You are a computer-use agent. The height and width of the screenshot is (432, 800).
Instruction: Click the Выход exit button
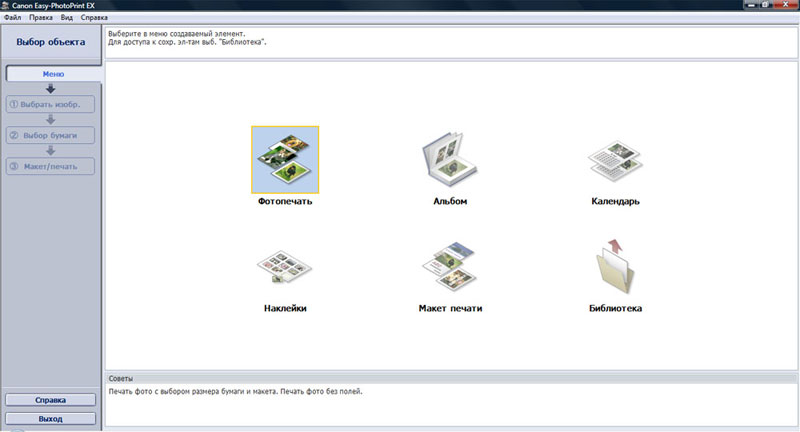51,419
